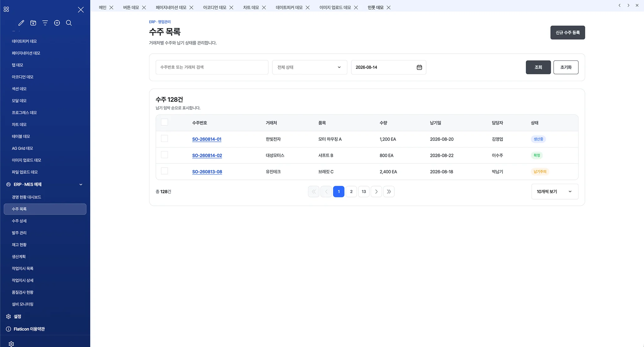Open the 전체 상태 status dropdown
This screenshot has width=644, height=347.
click(309, 67)
